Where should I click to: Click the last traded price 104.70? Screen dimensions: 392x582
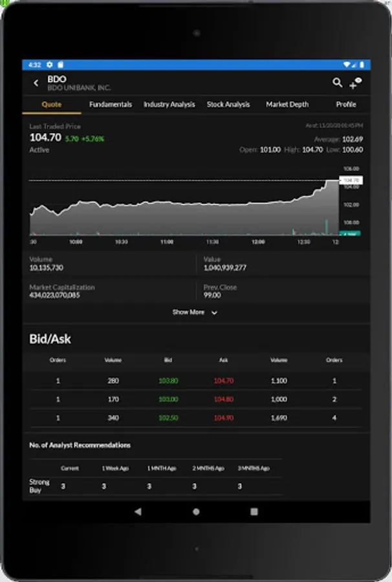tap(45, 137)
